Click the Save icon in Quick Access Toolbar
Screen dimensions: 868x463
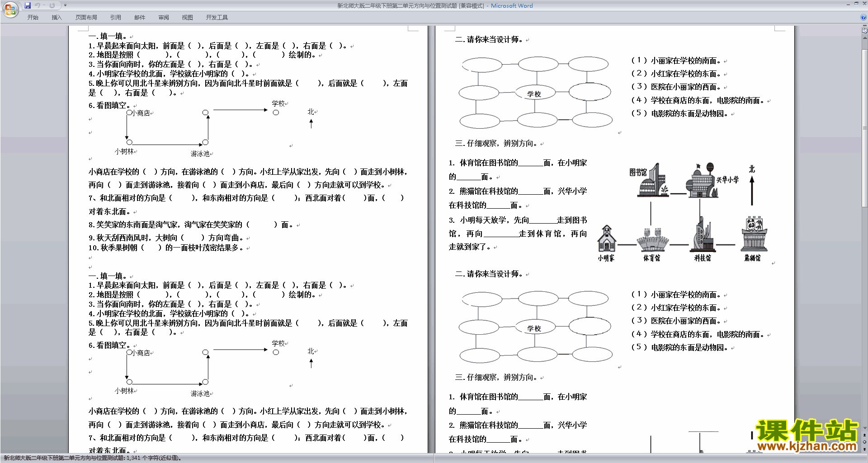pos(28,5)
